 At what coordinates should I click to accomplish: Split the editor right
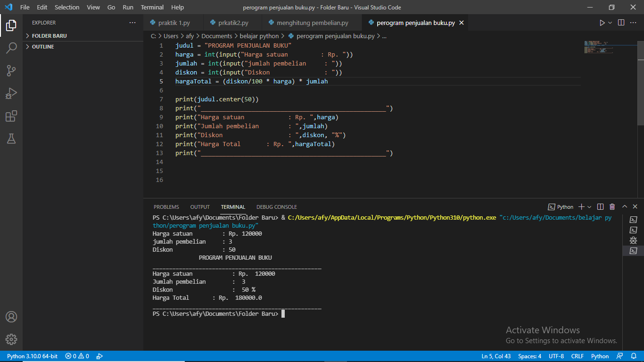621,23
